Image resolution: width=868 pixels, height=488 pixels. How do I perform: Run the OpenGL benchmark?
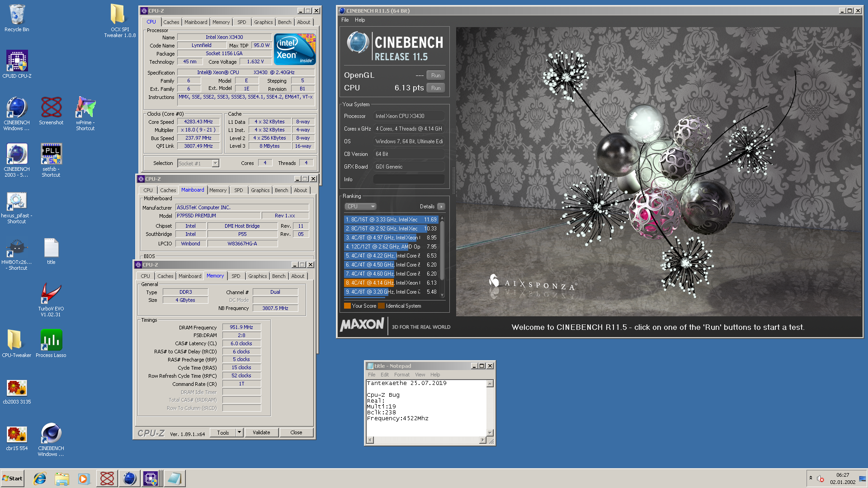pos(436,75)
